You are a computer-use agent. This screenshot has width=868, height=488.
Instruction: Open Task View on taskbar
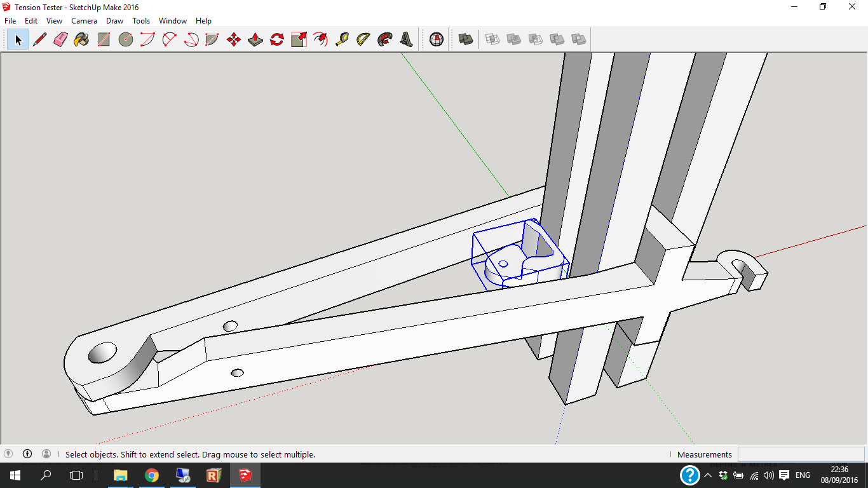(x=76, y=475)
